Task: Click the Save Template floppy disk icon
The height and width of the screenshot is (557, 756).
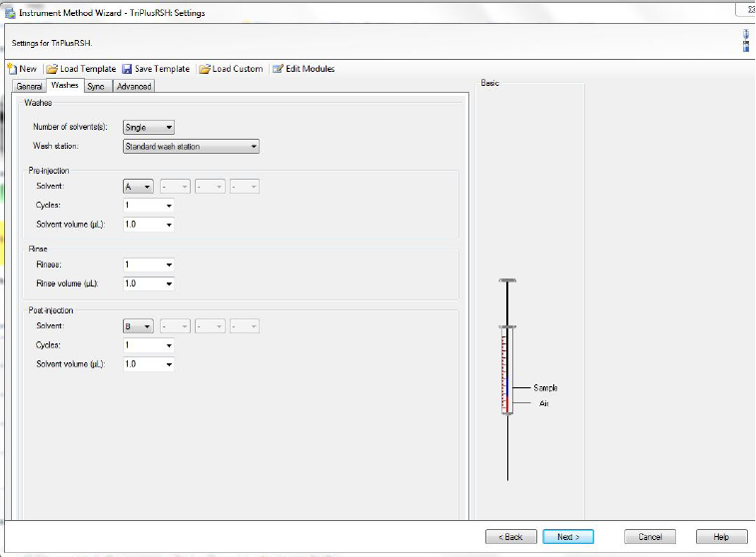Action: click(x=127, y=69)
